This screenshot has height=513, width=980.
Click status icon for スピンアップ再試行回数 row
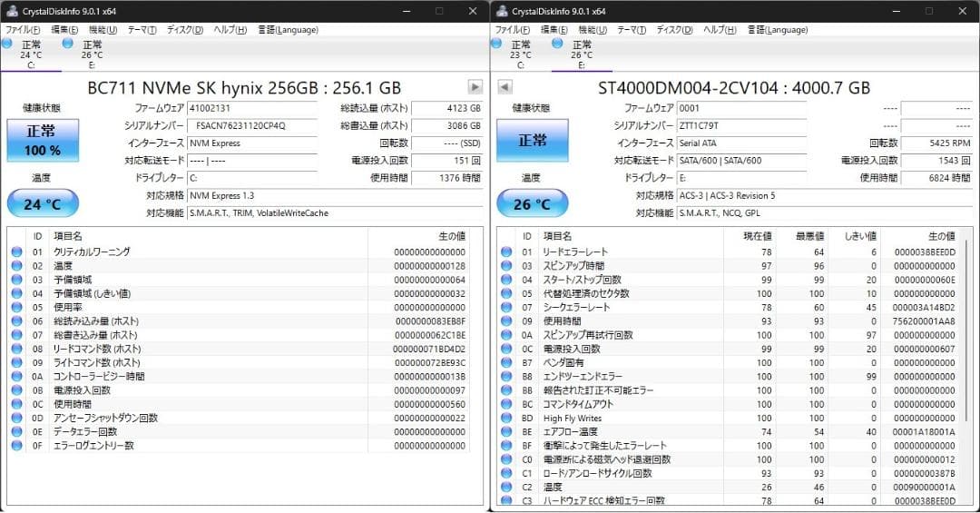[506, 335]
